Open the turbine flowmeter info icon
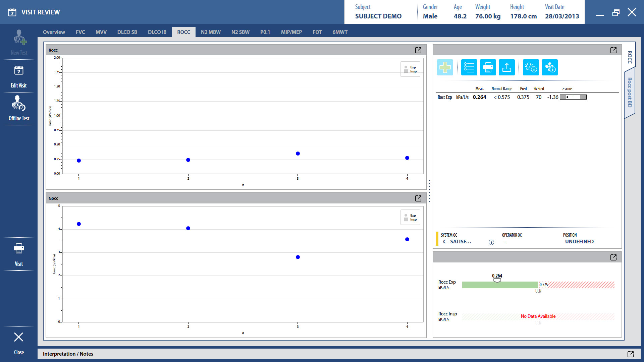 [550, 67]
